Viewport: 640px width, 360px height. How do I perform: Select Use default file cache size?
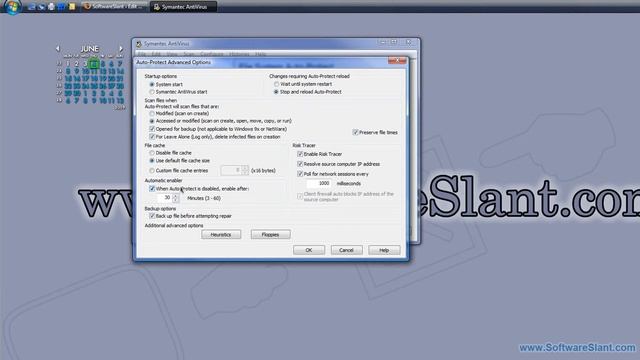[x=152, y=161]
